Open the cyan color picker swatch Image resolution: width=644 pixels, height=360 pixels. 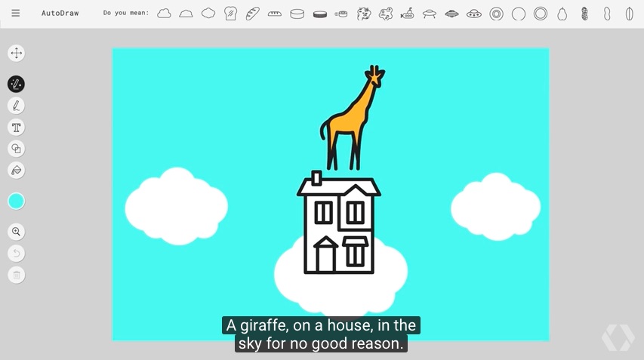[x=16, y=201]
